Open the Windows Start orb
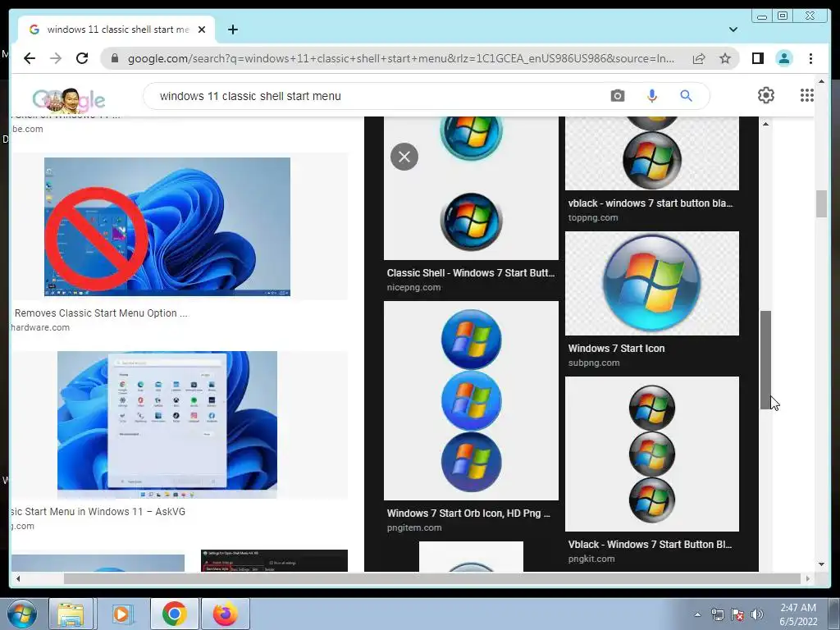Viewport: 840px width, 630px height. (22, 614)
